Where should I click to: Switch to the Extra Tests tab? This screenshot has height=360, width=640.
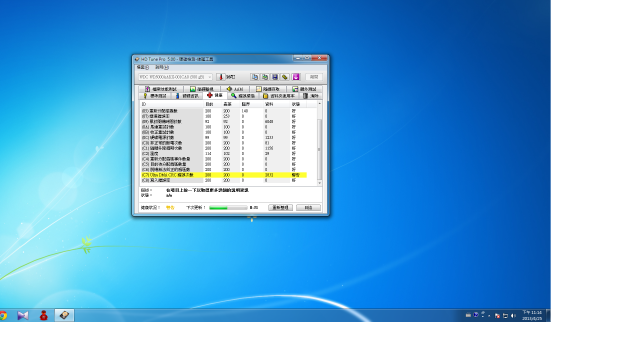(x=304, y=89)
